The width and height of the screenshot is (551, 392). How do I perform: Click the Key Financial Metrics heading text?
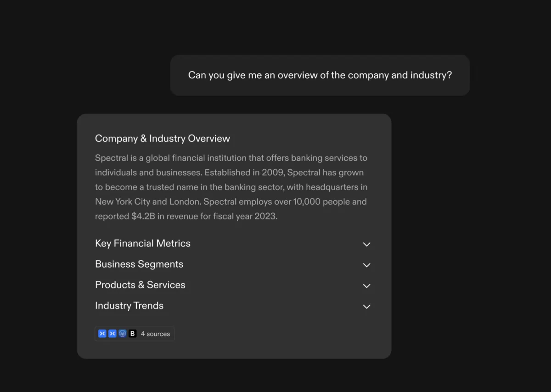coord(143,244)
